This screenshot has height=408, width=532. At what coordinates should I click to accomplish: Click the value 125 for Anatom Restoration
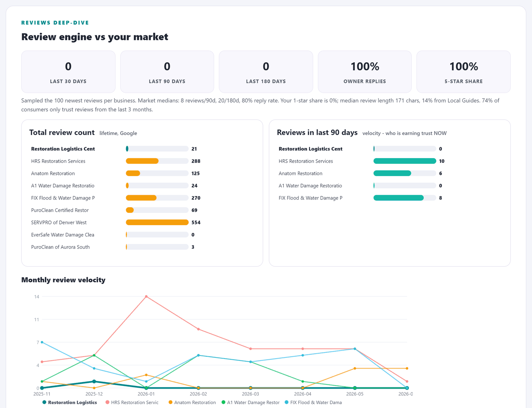click(x=195, y=173)
